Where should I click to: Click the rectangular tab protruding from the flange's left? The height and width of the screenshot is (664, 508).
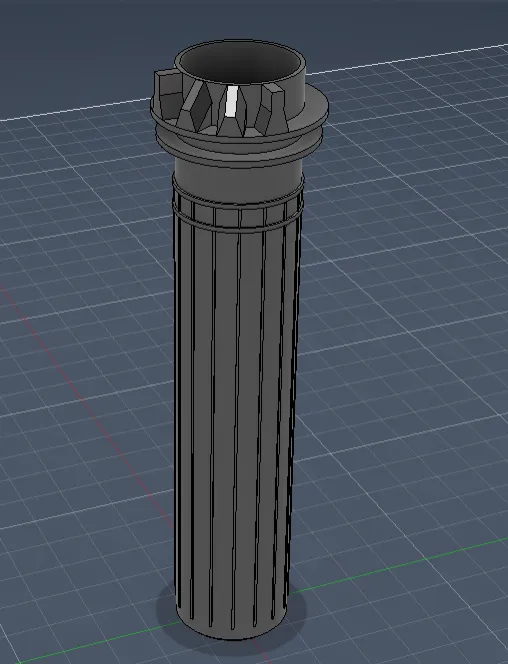click(168, 95)
